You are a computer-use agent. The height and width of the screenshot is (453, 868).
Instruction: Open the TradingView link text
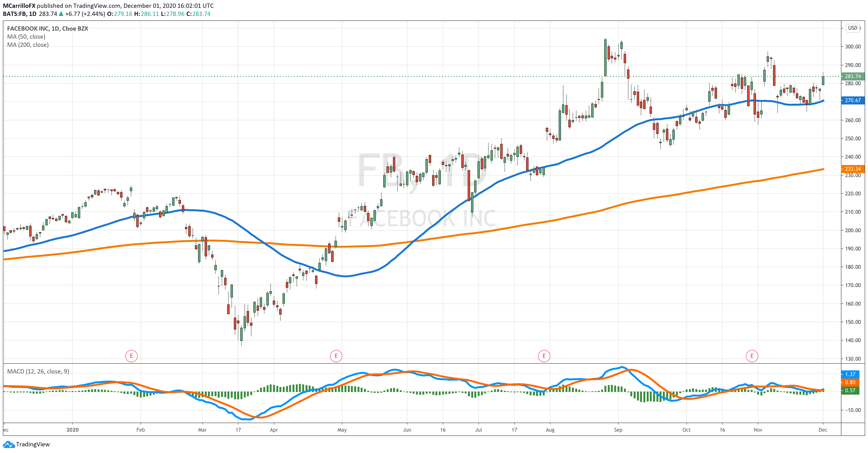click(x=33, y=444)
